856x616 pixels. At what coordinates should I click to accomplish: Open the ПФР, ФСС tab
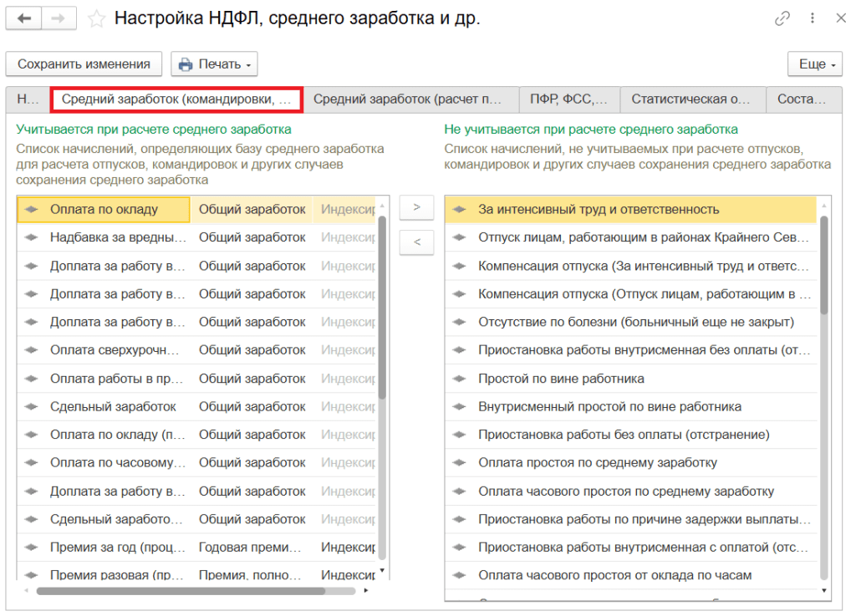point(568,99)
